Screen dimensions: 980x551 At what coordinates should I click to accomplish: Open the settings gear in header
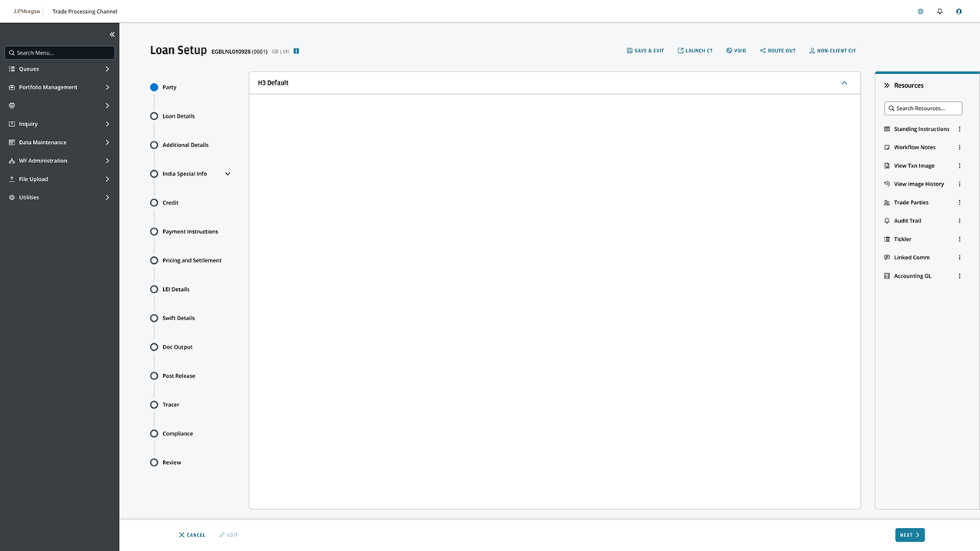921,12
